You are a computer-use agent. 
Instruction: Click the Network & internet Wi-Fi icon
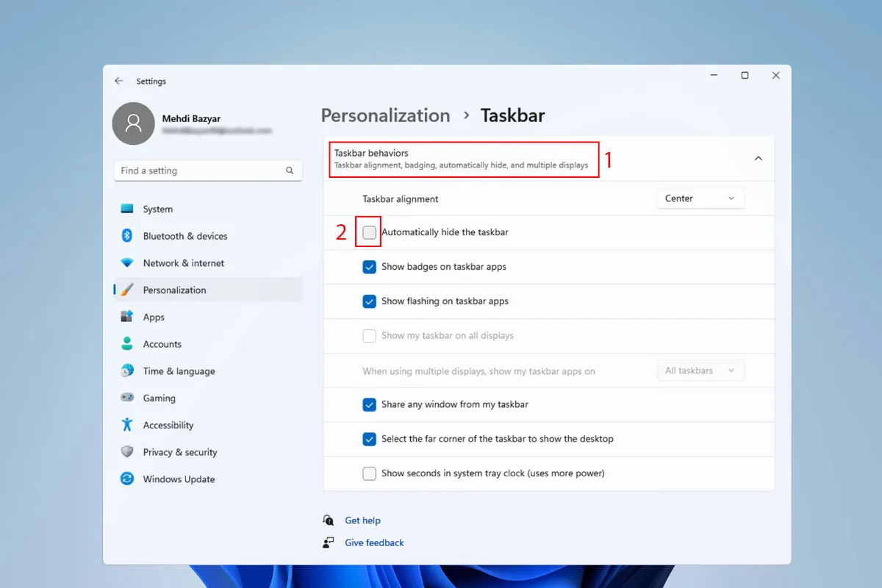pyautogui.click(x=127, y=263)
